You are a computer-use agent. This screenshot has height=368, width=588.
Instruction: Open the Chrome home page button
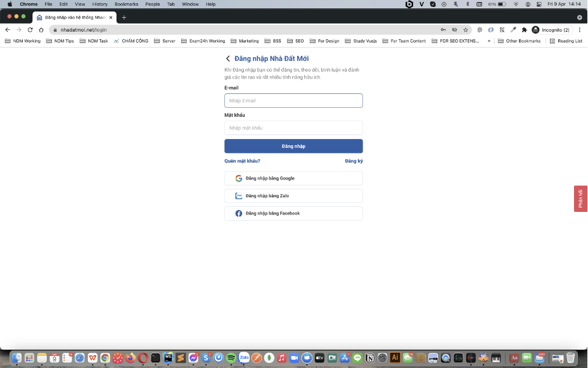click(x=41, y=30)
